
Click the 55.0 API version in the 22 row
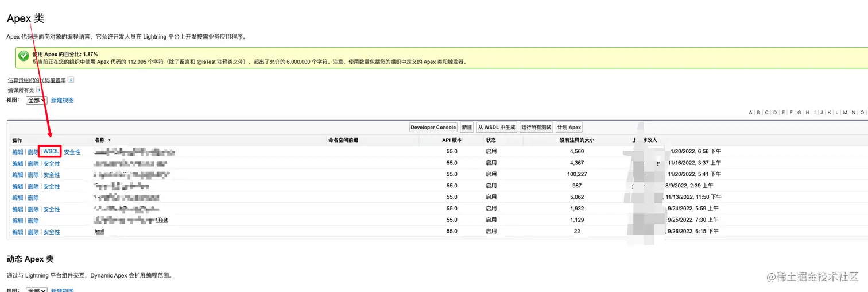(452, 231)
